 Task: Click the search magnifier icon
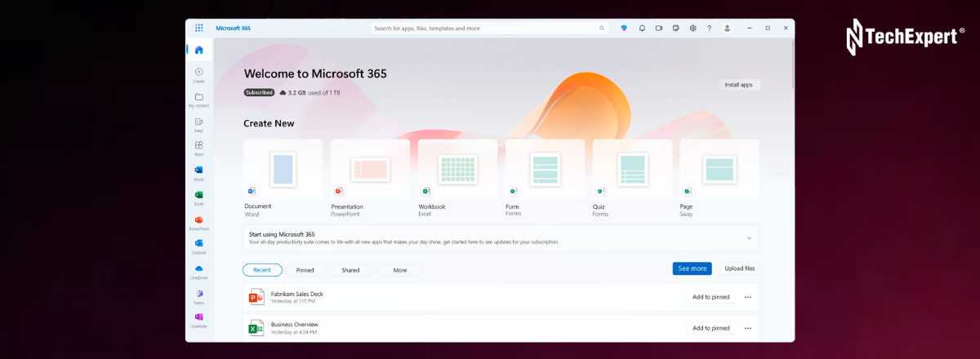pyautogui.click(x=603, y=28)
